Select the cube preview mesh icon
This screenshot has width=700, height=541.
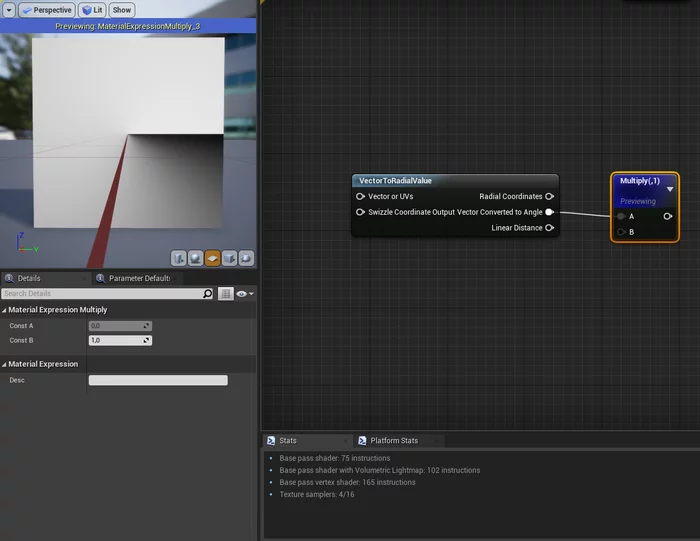point(229,258)
